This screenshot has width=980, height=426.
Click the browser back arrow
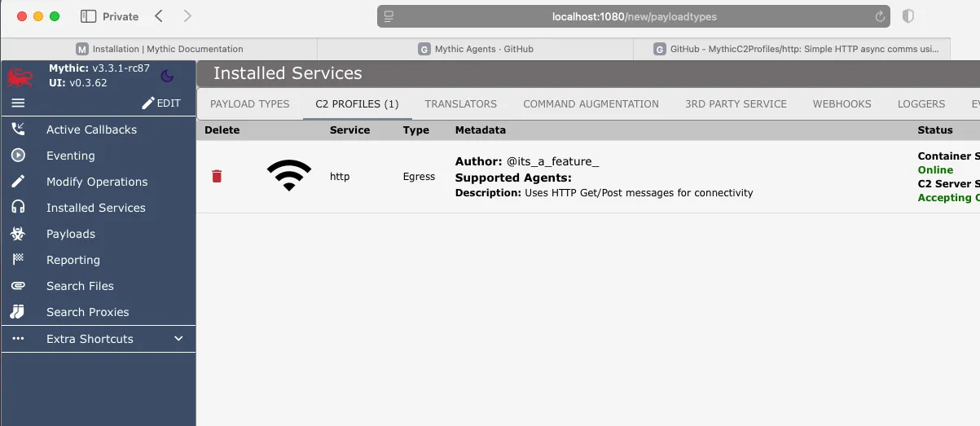[x=159, y=16]
